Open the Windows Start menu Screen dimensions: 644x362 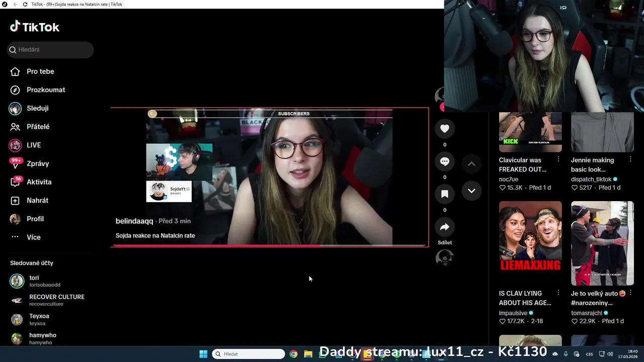[x=203, y=354]
